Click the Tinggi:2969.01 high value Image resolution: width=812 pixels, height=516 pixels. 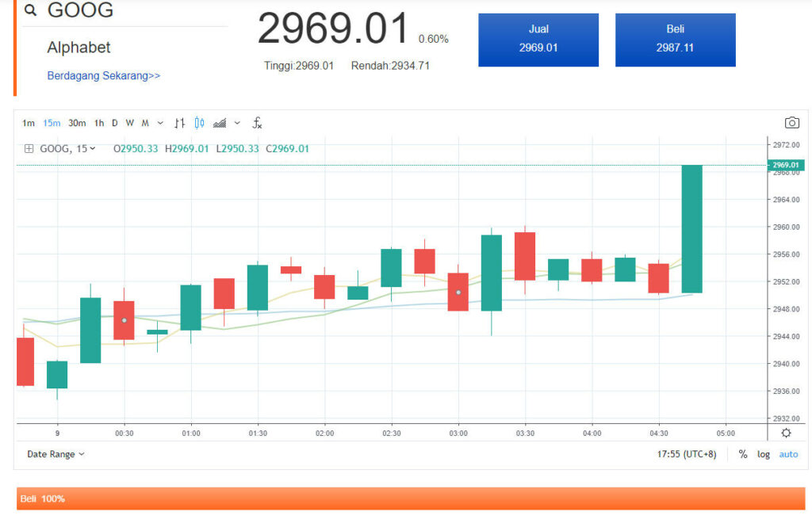299,66
